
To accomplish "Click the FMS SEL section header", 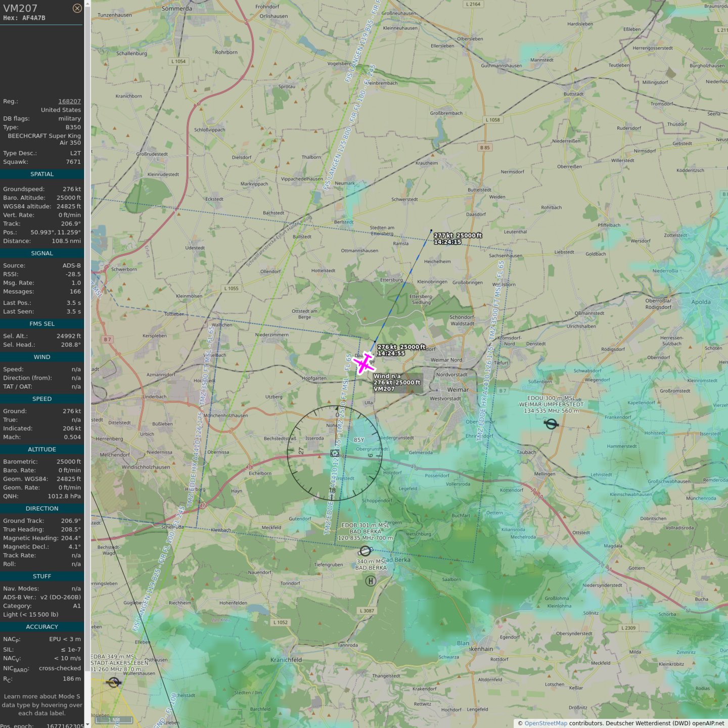I will coord(42,324).
